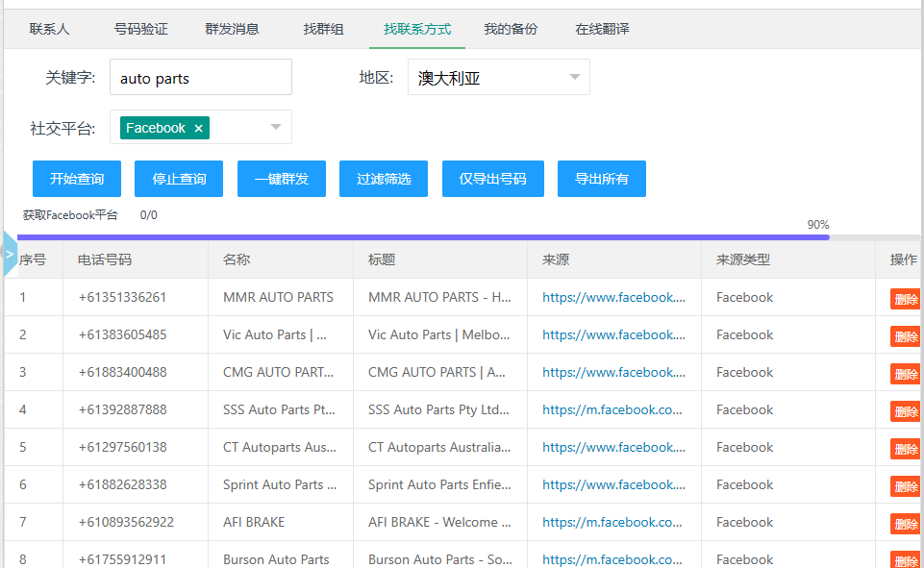The image size is (924, 568).
Task: Click the 操作 column header
Action: pyautogui.click(x=904, y=259)
